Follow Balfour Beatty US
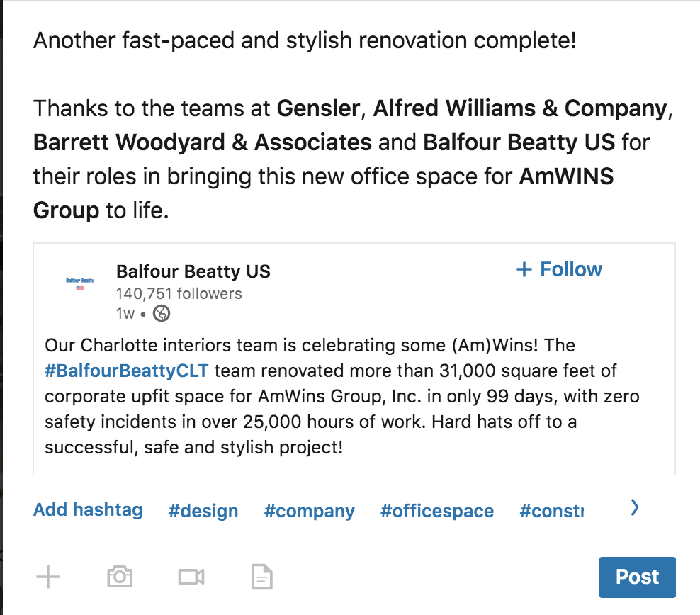Image resolution: width=700 pixels, height=615 pixels. [x=560, y=270]
